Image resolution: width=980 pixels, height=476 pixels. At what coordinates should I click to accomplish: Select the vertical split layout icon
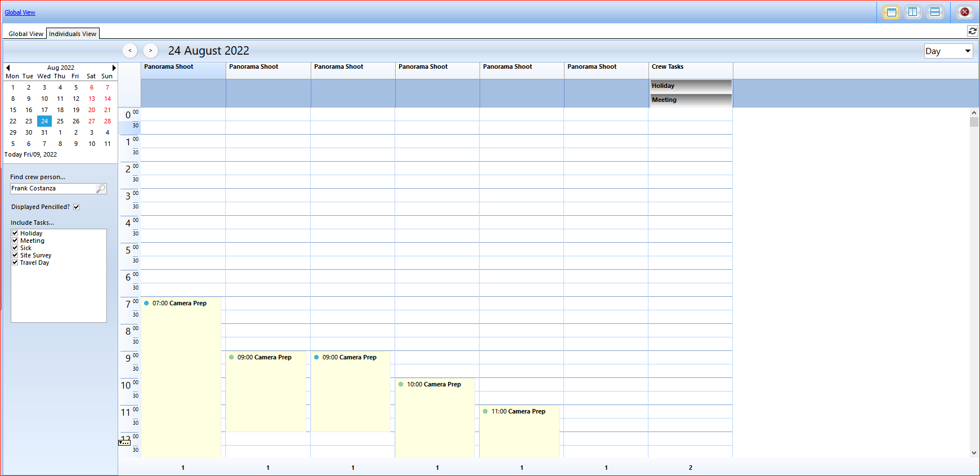click(913, 12)
